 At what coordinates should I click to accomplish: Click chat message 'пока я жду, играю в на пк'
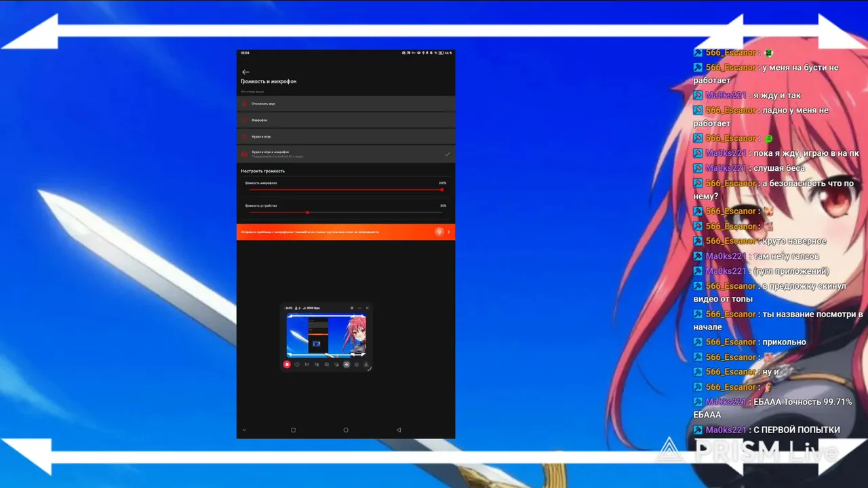(x=806, y=153)
